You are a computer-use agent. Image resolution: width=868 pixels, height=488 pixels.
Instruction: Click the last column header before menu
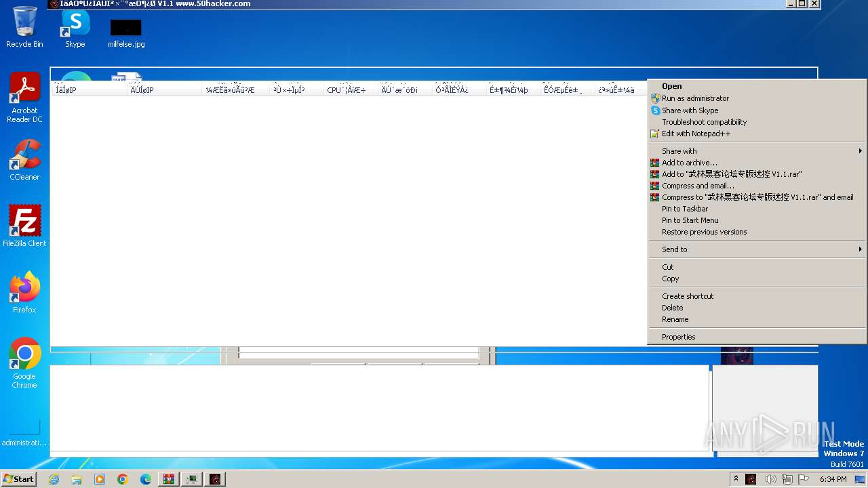tap(622, 89)
